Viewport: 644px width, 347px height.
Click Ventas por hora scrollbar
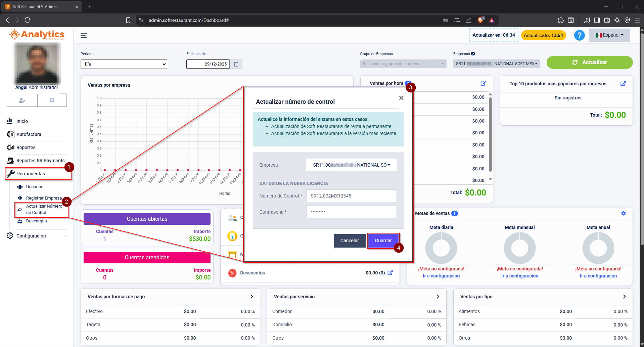(491, 134)
